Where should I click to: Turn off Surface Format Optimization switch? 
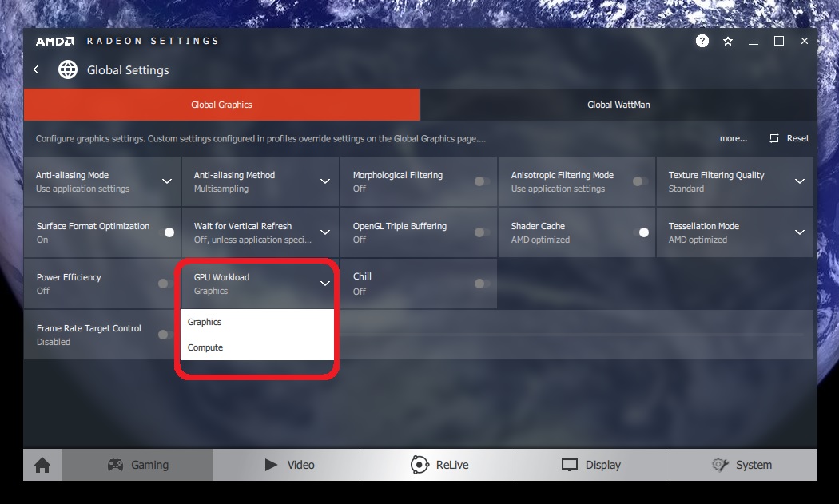166,232
